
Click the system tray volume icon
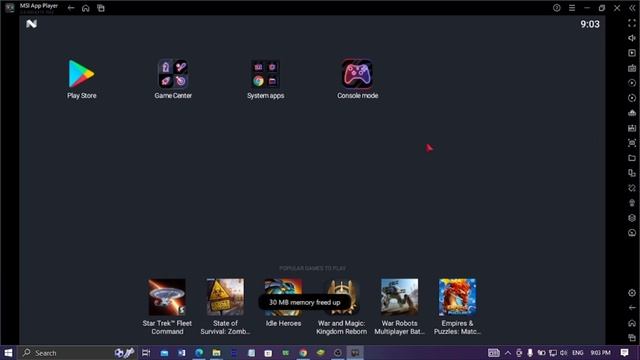[x=564, y=353]
